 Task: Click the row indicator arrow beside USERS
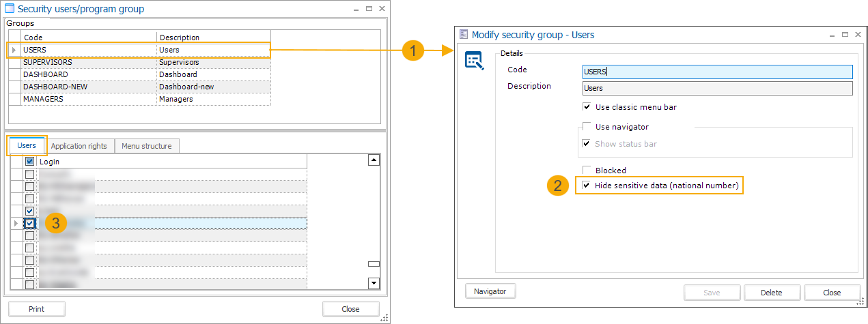[x=14, y=50]
